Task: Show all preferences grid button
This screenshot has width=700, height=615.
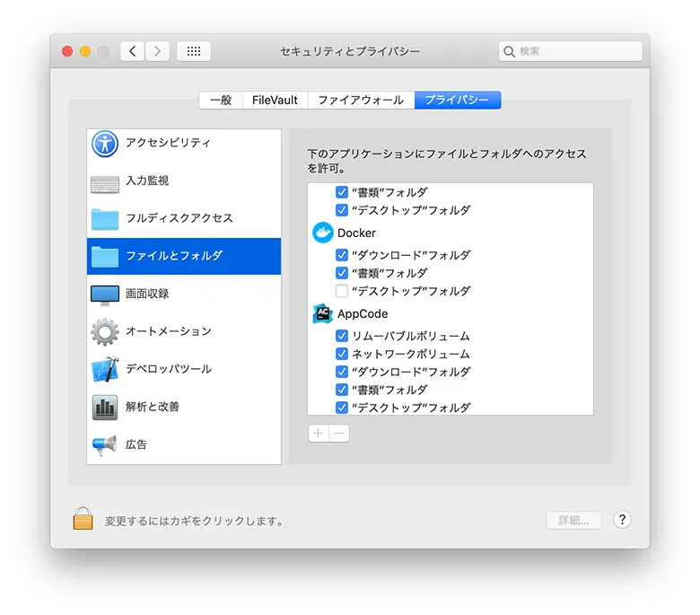Action: (194, 51)
